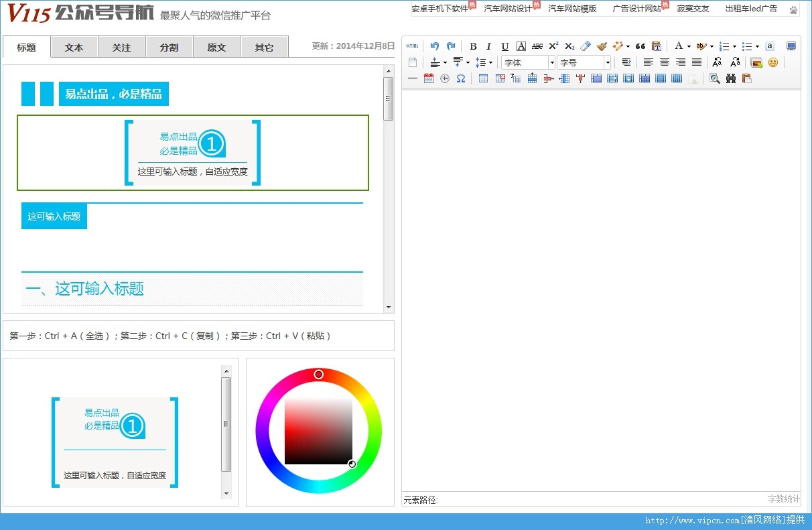This screenshot has height=530, width=812.
Task: Click the blockquote quotation marks icon
Action: click(x=640, y=46)
